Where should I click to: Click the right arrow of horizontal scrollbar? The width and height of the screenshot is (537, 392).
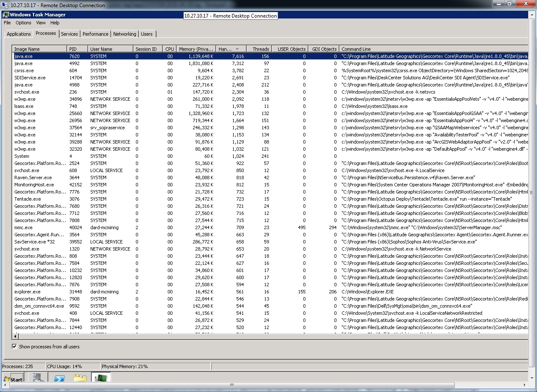pyautogui.click(x=525, y=385)
